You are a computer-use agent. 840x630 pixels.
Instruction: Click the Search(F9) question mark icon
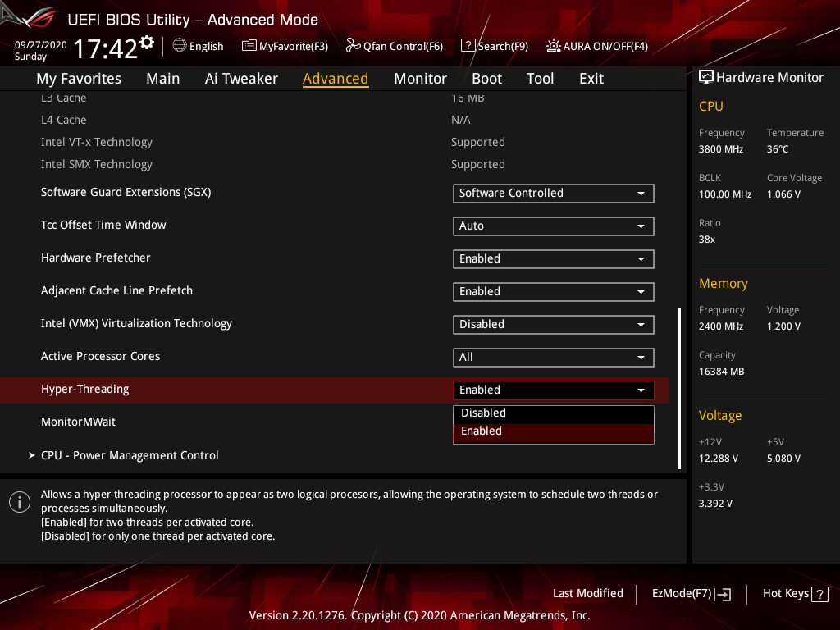point(468,46)
